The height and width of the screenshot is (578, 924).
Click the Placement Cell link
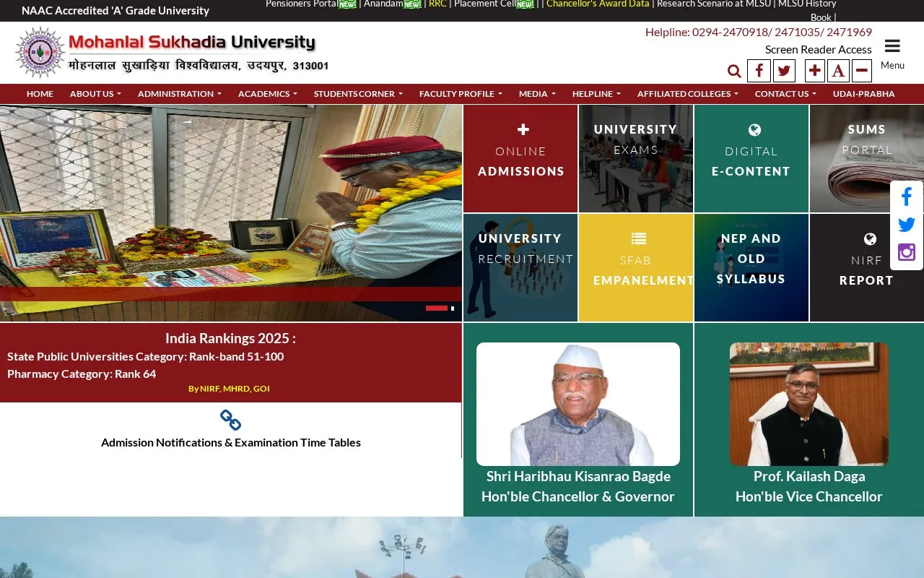click(x=484, y=4)
